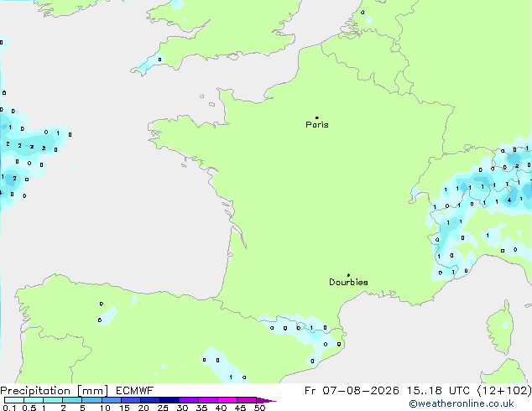Click the ECMWF model label

tap(135, 391)
